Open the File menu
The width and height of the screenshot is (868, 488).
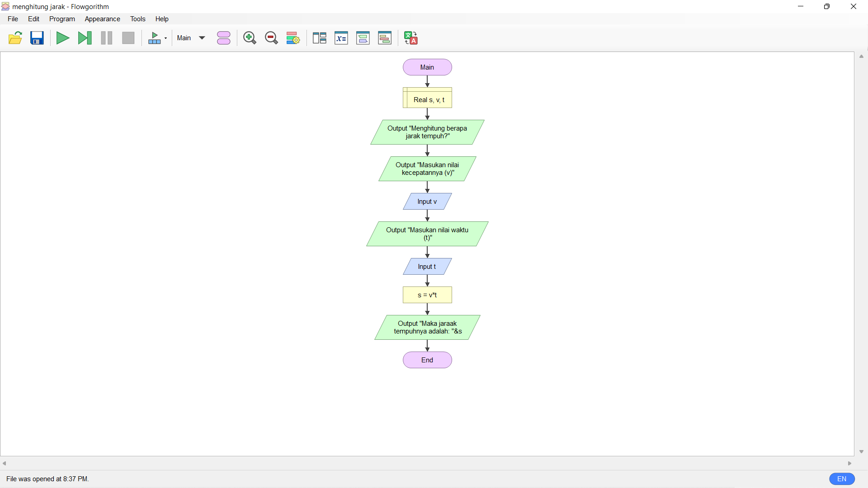pos(13,19)
